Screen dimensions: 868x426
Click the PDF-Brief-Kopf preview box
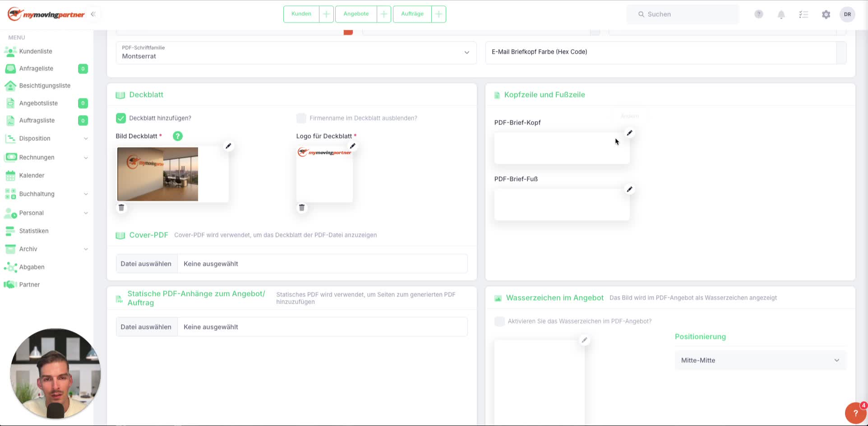(x=562, y=148)
